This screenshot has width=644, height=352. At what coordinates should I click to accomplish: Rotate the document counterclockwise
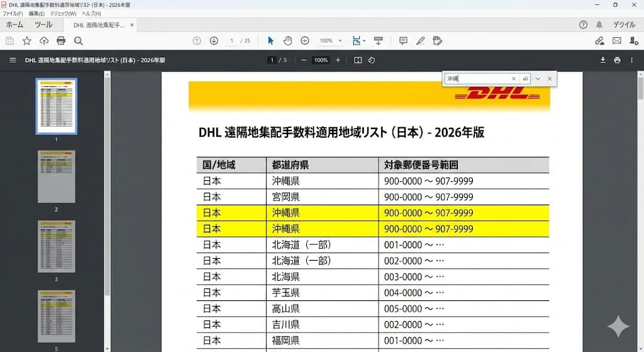(x=371, y=60)
